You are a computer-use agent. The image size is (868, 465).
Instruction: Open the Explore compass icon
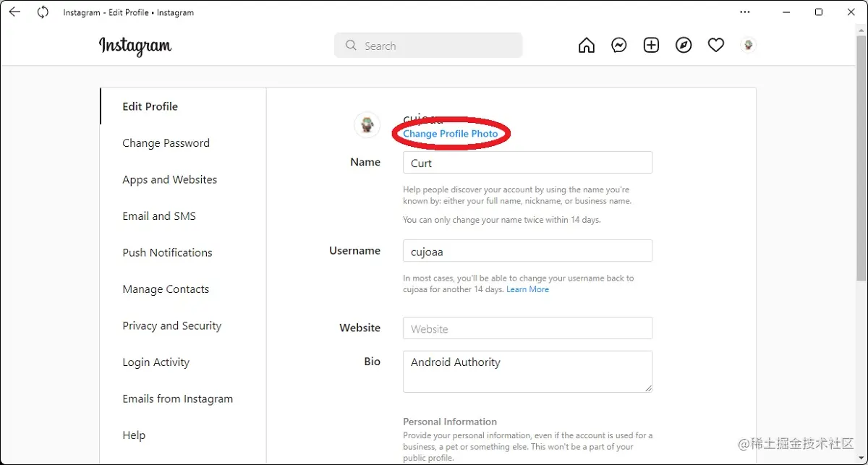coord(684,46)
